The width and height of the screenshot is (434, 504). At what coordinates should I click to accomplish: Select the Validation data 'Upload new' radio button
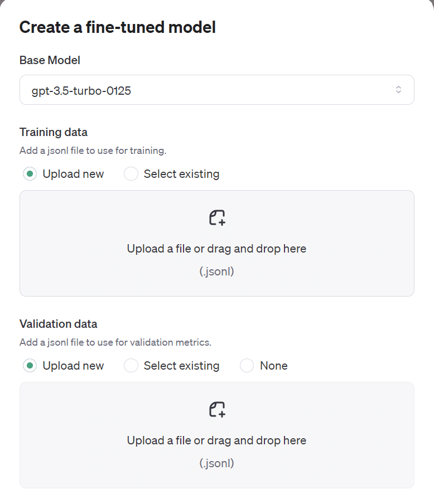click(30, 366)
